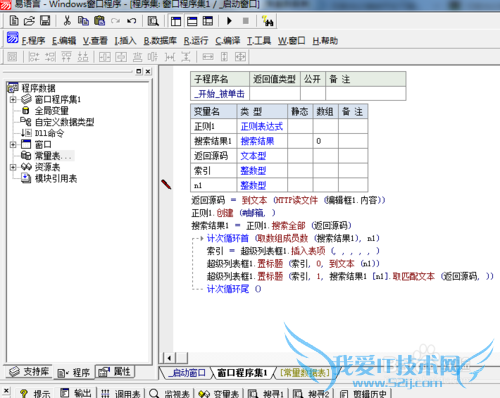Image resolution: width=500 pixels, height=398 pixels.
Task: Close the left side panel
Action: (148, 71)
